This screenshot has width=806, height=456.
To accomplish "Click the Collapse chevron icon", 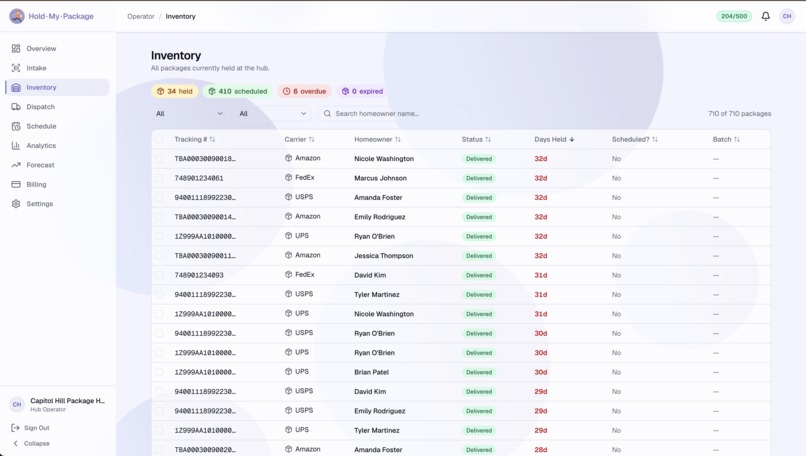I will [15, 443].
